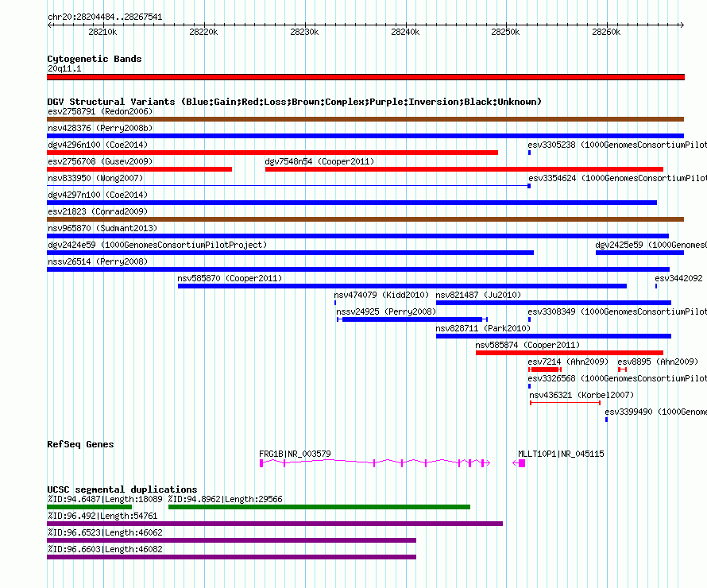Open MLLT10P1|NR_045115 gene label
707x588 pixels.
pyautogui.click(x=561, y=454)
